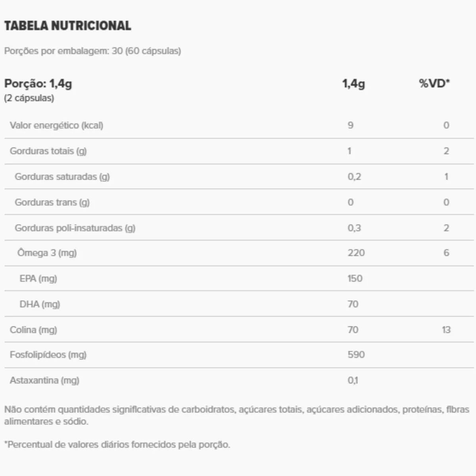Select the DHA (mg) row label
Screen dimensions: 476x476
(40, 304)
